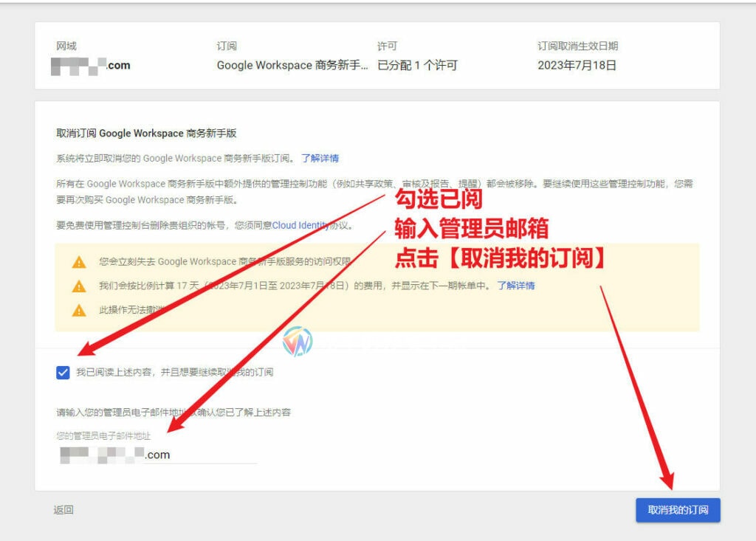Screen dimensions: 756x541
Task: Focus the 您的管理员电子邮件地址 input field
Action: (157, 455)
